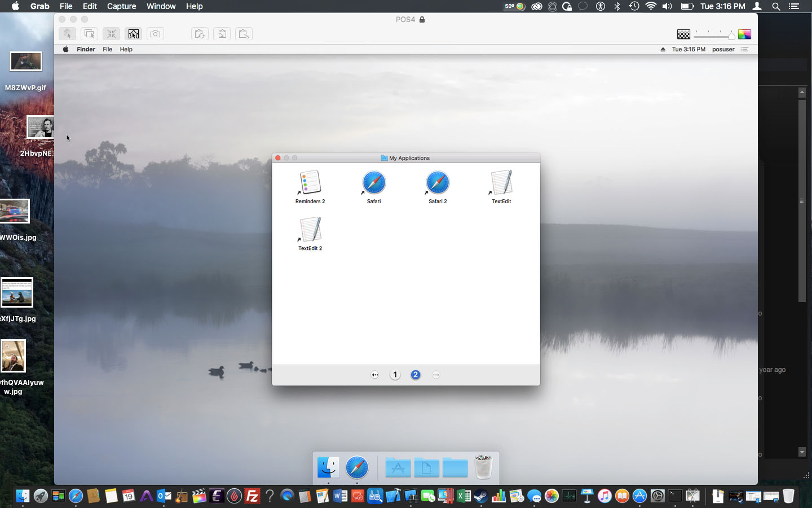Select page 2 button in My Applications
The width and height of the screenshot is (812, 508).
(416, 375)
